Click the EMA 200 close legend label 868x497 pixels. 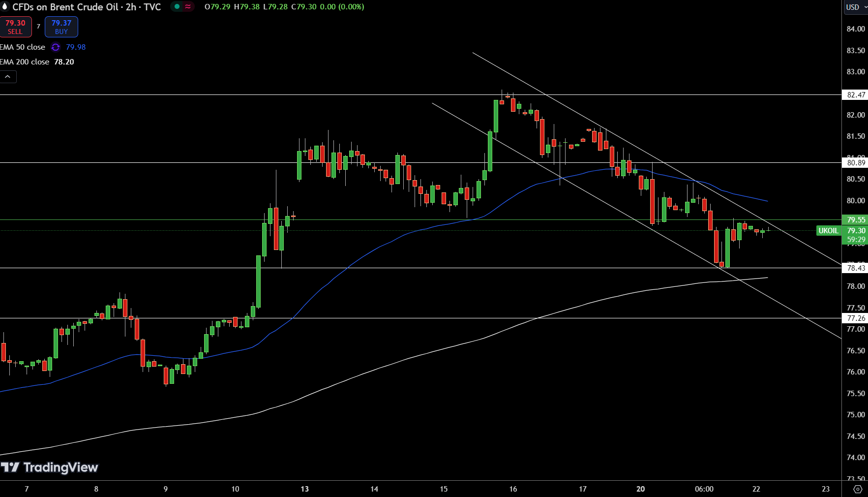(25, 62)
